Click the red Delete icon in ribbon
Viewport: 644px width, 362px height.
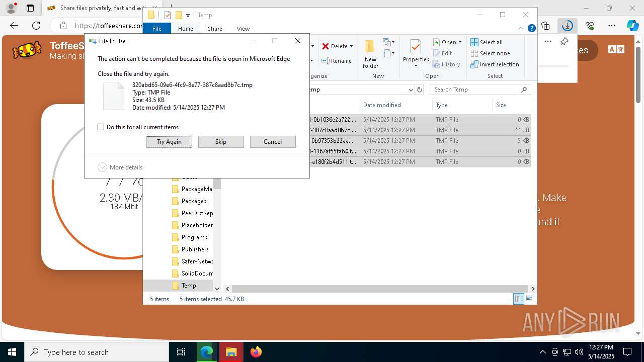click(x=326, y=46)
